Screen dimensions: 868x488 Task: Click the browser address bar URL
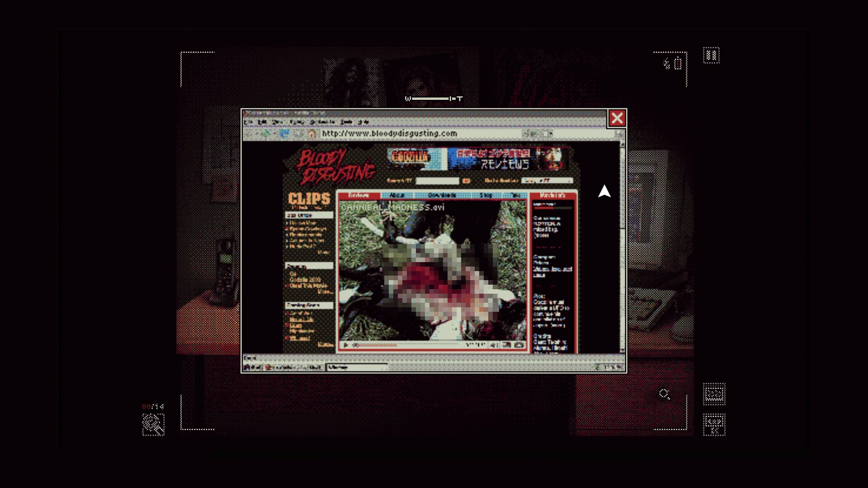coord(389,134)
